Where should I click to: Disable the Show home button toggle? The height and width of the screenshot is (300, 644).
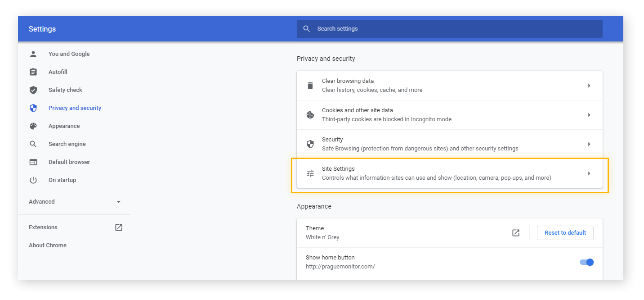[586, 262]
